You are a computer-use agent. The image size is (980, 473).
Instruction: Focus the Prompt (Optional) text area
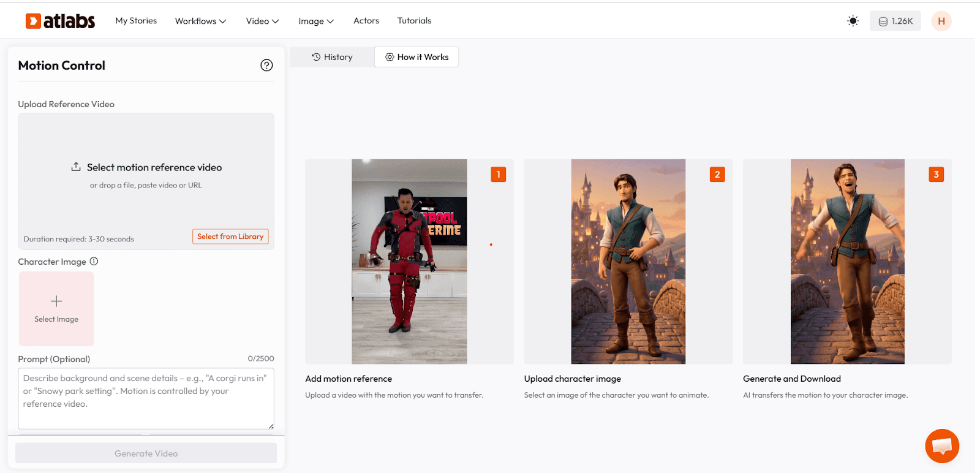pyautogui.click(x=146, y=398)
